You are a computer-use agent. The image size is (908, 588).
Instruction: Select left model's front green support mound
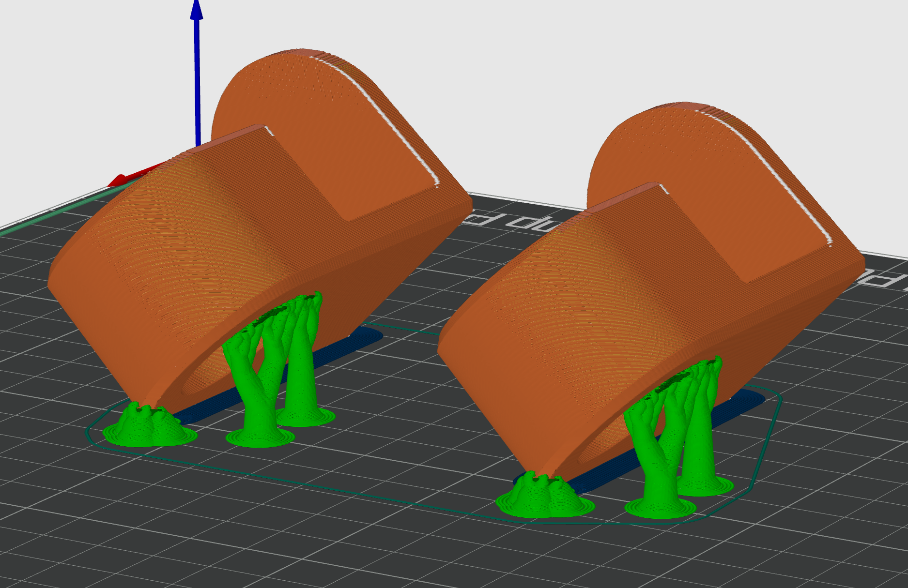[150, 426]
